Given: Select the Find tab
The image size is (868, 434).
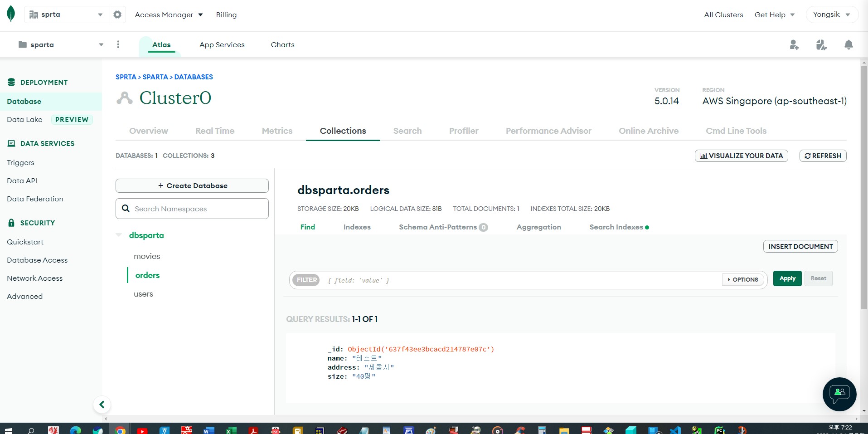Looking at the screenshot, I should coord(308,227).
